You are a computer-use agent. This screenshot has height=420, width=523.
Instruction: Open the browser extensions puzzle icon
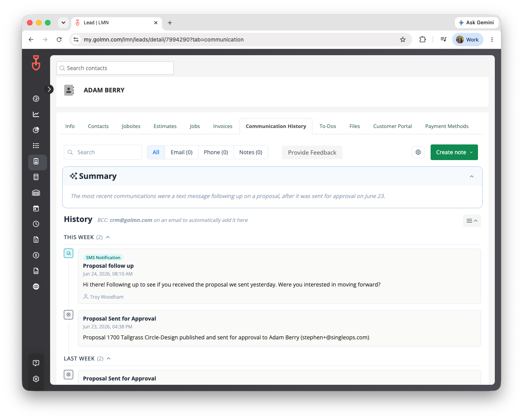[422, 40]
